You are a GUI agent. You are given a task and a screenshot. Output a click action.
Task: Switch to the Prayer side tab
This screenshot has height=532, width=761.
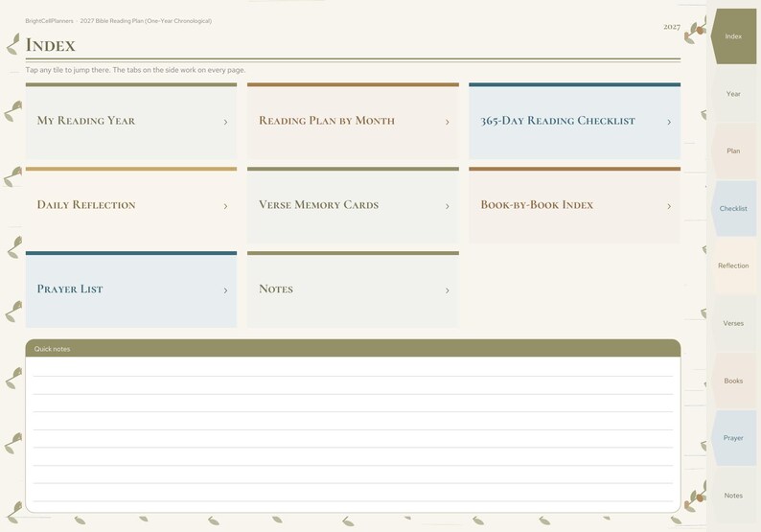tap(733, 438)
